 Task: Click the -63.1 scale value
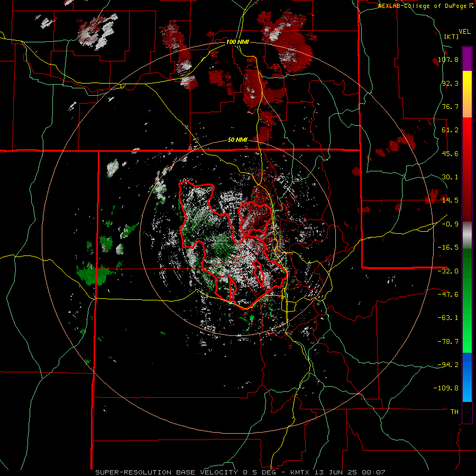[x=448, y=318]
